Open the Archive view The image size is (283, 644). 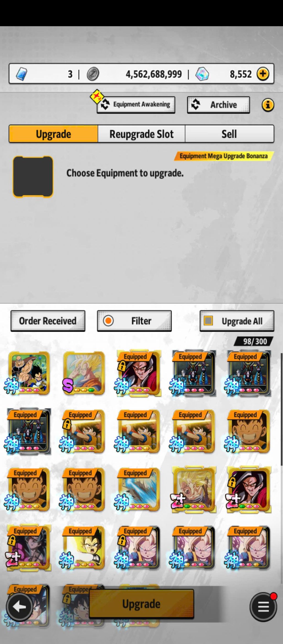(218, 105)
